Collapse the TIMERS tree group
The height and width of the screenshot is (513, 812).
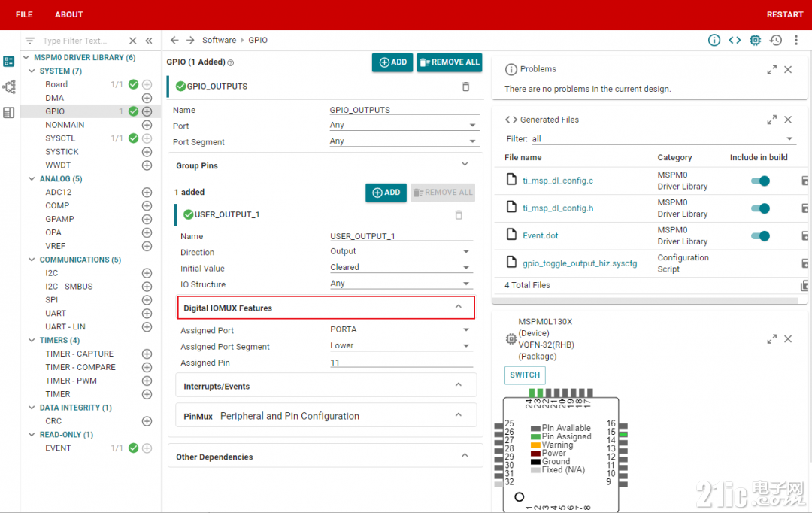tap(32, 341)
